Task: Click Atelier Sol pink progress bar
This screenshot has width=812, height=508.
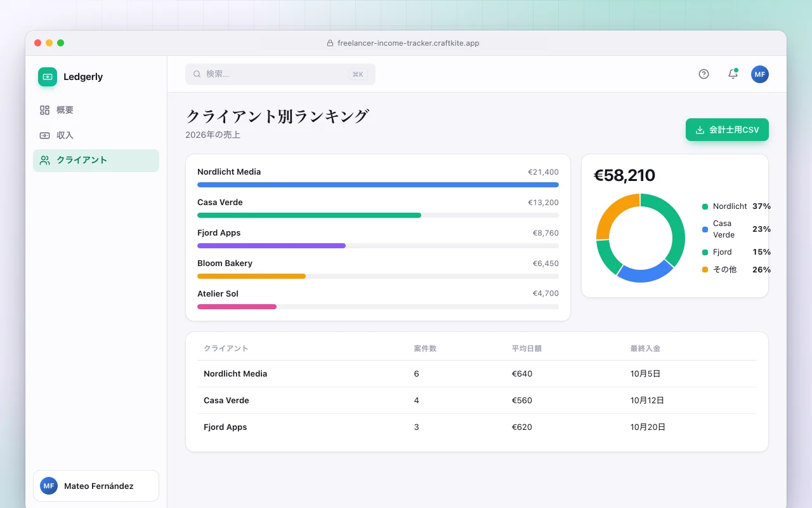Action: tap(237, 307)
